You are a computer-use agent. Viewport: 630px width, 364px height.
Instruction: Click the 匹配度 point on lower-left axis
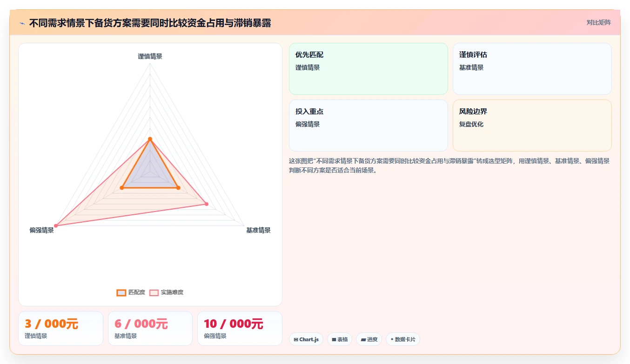click(x=121, y=188)
